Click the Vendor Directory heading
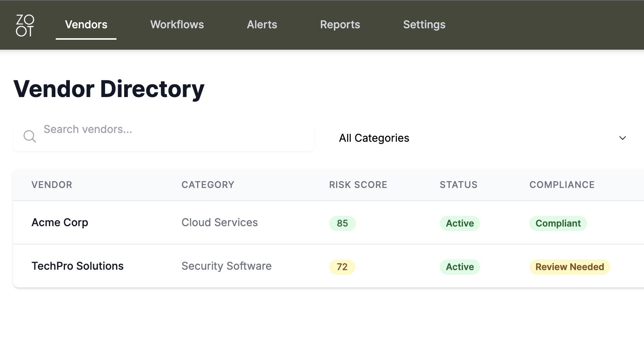 109,89
